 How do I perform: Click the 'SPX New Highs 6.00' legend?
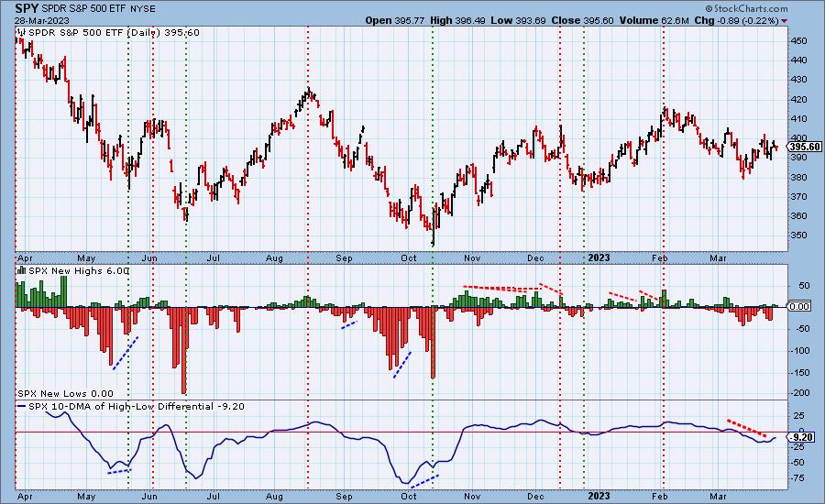click(79, 270)
